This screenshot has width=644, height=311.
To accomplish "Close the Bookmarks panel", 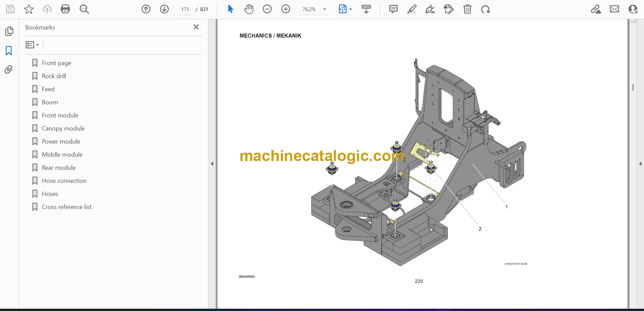I will 196,27.
